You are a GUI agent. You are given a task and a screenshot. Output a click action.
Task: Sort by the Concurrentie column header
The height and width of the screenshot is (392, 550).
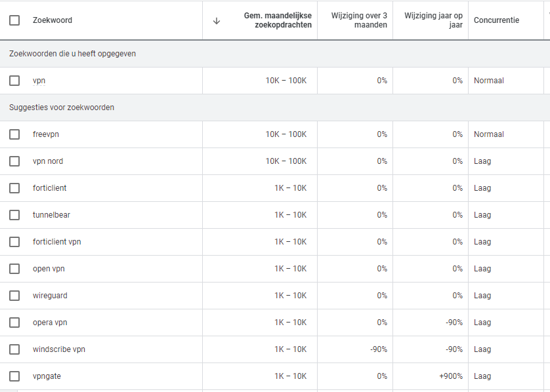[x=496, y=20]
